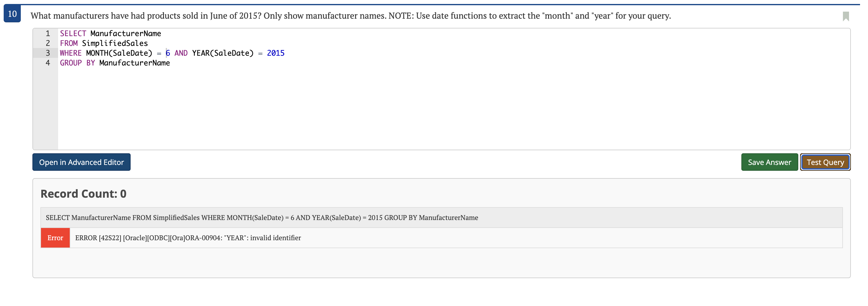
Task: Click the GROUP BY ManufacturerName line
Action: tap(115, 63)
